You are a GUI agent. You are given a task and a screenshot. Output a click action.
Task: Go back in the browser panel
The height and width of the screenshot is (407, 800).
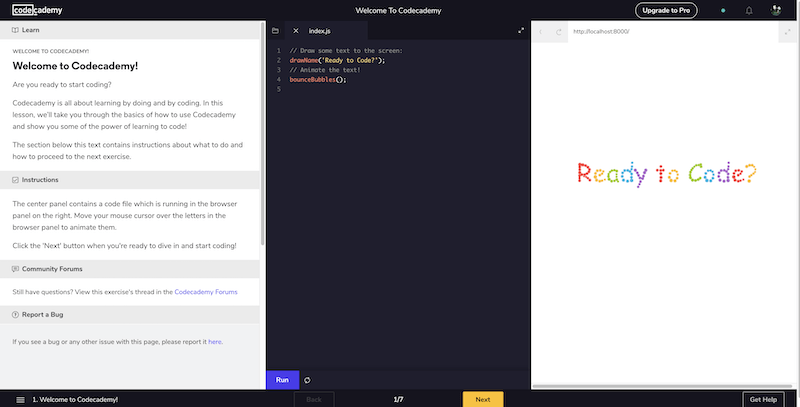tap(541, 32)
